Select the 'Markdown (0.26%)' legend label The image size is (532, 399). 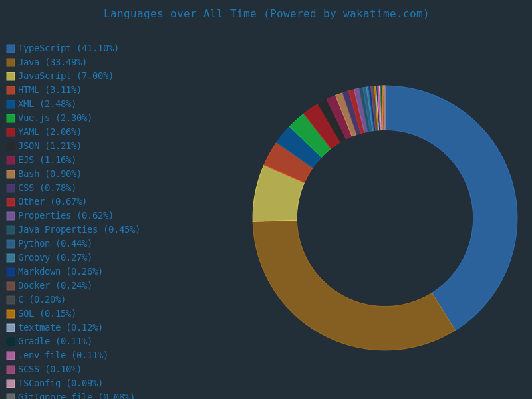[61, 271]
